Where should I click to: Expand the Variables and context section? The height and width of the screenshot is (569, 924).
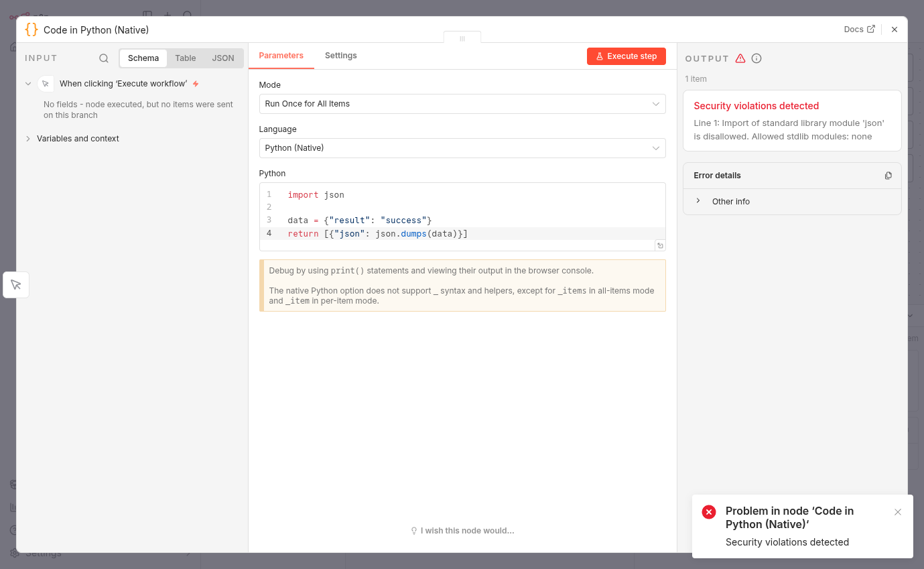coord(74,138)
